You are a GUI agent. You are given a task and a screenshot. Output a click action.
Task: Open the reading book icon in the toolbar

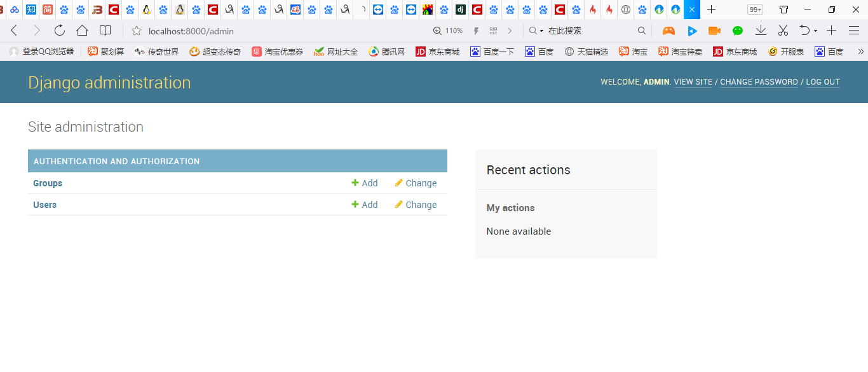pos(105,31)
